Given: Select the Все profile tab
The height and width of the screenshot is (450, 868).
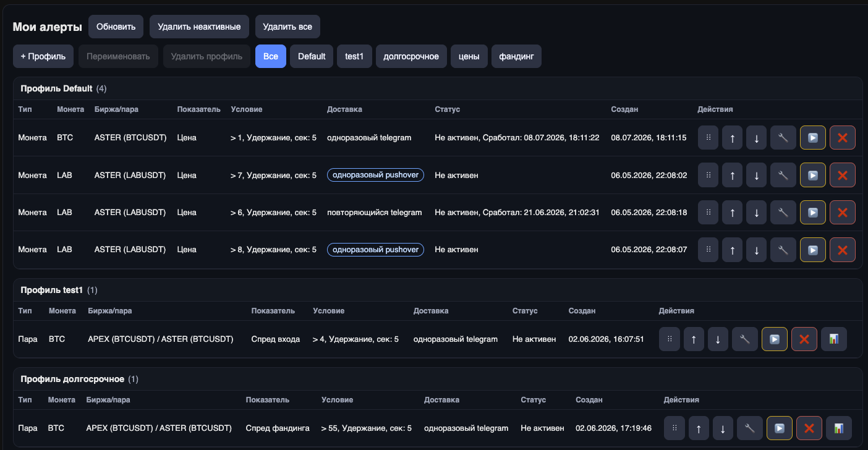Looking at the screenshot, I should (x=271, y=56).
